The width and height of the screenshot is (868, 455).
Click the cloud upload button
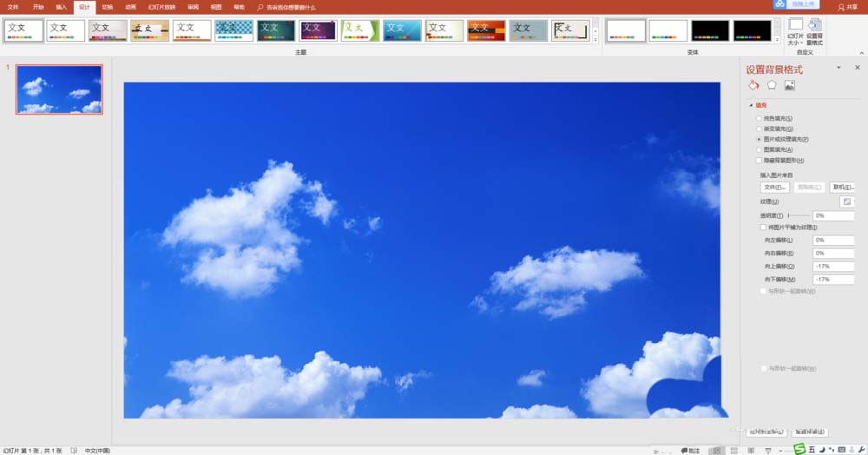pos(796,4)
